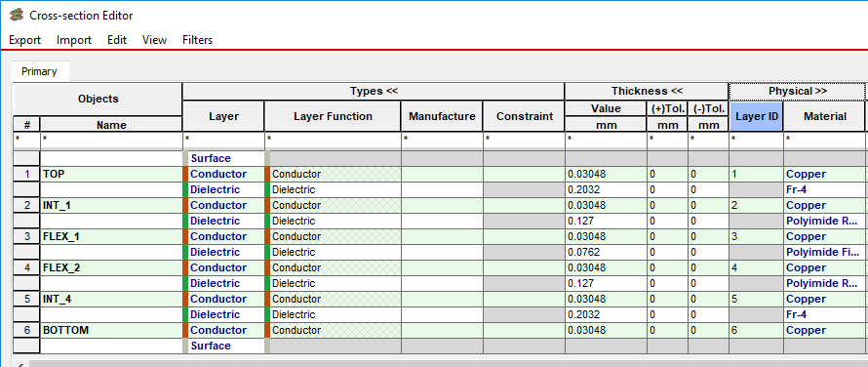The image size is (868, 367).
Task: Click the bottom Surface layer cell
Action: click(x=223, y=346)
